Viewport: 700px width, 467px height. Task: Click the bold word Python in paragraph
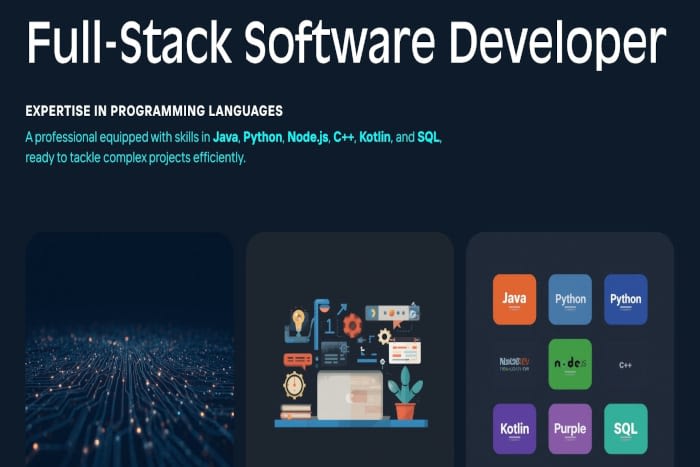pos(262,137)
